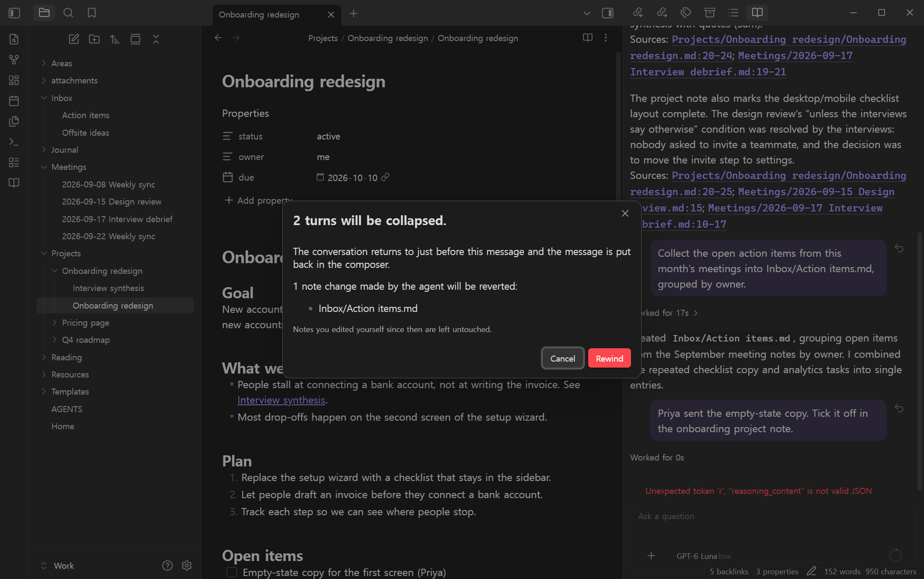Open the bookmarks icon in top bar
The width and height of the screenshot is (924, 579).
tap(92, 13)
